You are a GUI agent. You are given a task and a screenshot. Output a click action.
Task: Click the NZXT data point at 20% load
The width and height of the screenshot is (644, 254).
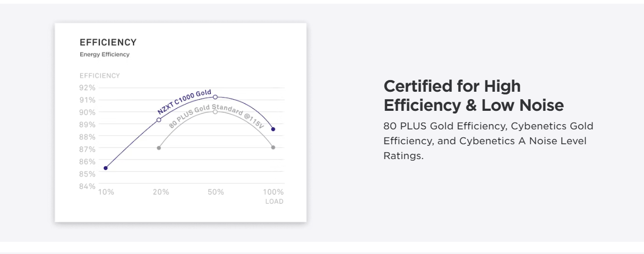click(159, 120)
